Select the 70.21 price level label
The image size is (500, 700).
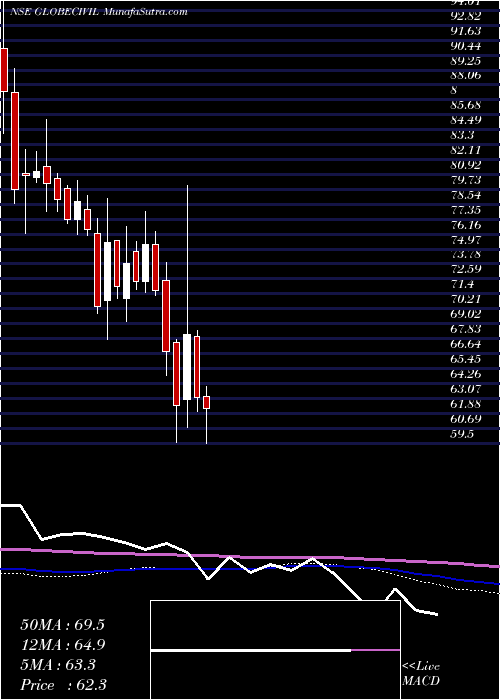(x=466, y=300)
